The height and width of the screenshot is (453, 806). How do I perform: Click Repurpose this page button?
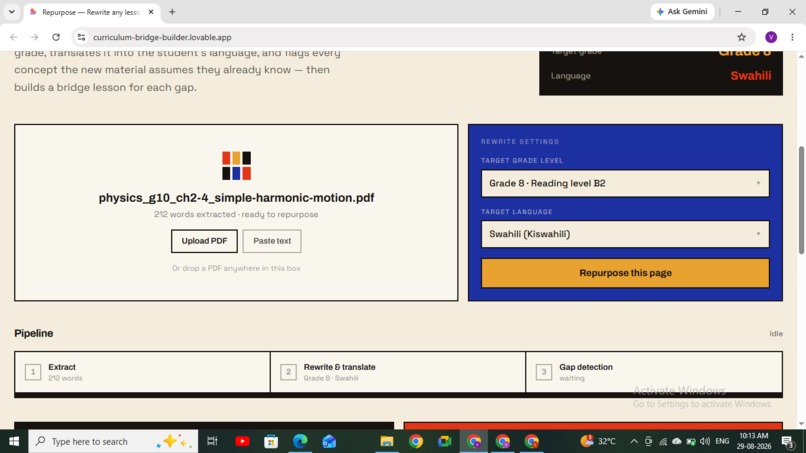click(625, 273)
